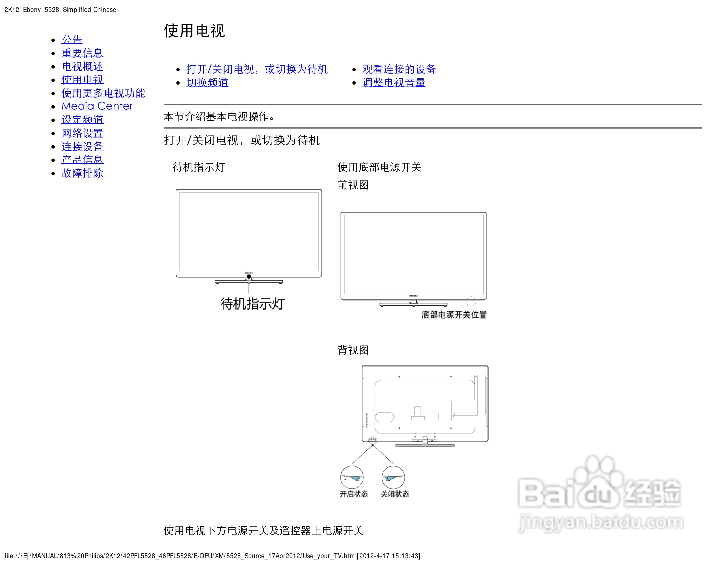Jump to 打开/关闭电视，或切换为待机 anchor link
This screenshot has height=563, width=728.
tap(257, 69)
